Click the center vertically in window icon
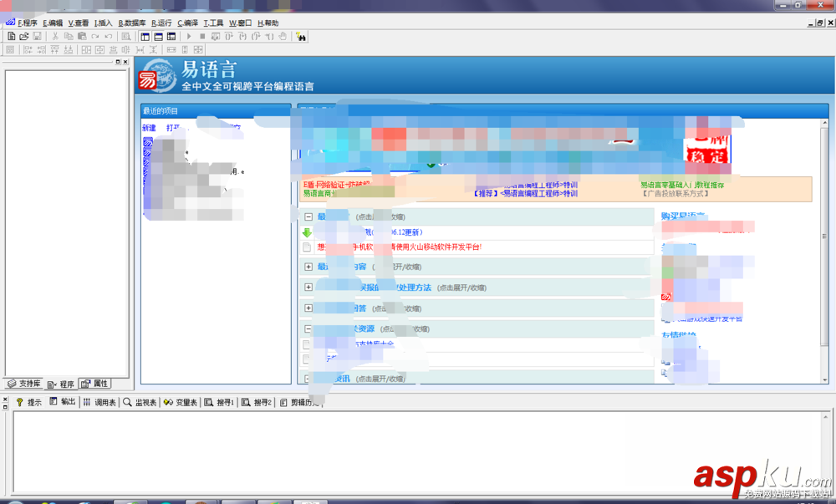This screenshot has height=504, width=836. [x=99, y=49]
